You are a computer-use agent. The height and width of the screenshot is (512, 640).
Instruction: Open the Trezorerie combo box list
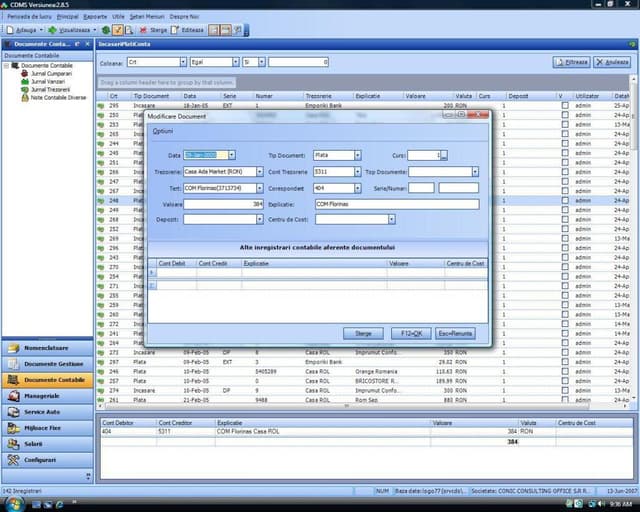click(259, 172)
